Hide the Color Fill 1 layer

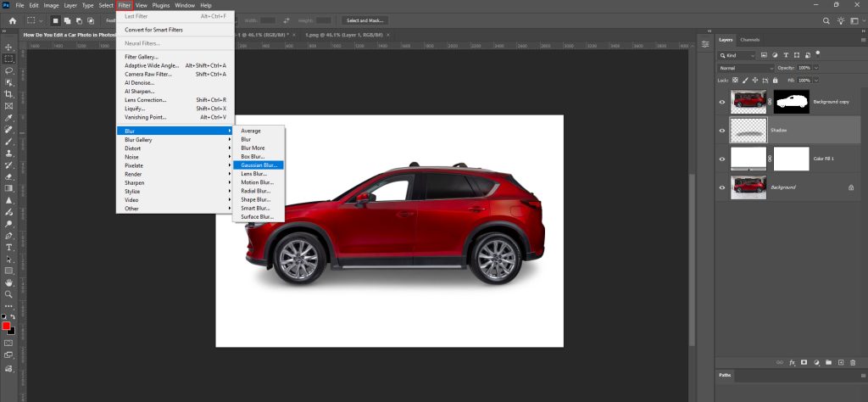coord(722,159)
